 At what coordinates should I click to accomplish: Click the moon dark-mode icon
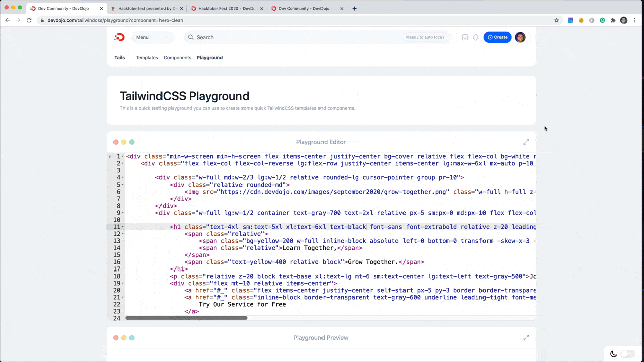pyautogui.click(x=613, y=354)
